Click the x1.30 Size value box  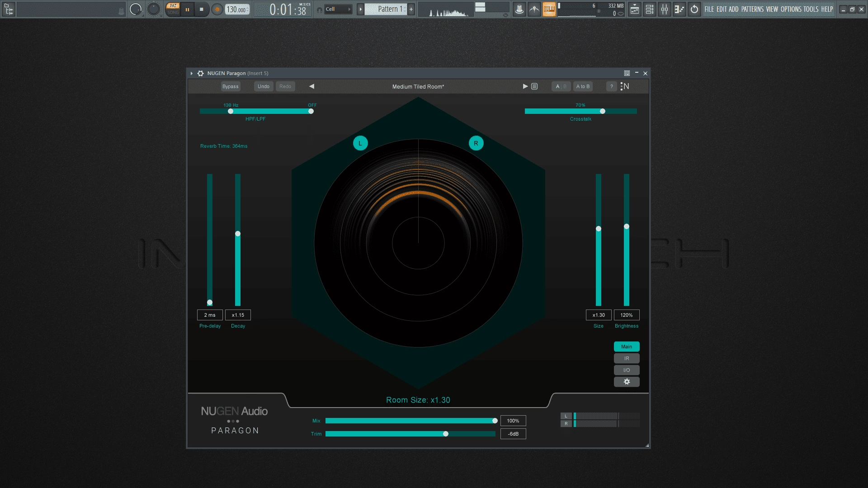tap(599, 315)
